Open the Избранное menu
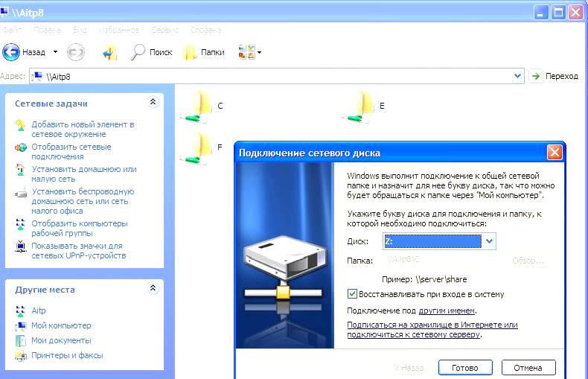The image size is (588, 379). (x=118, y=30)
